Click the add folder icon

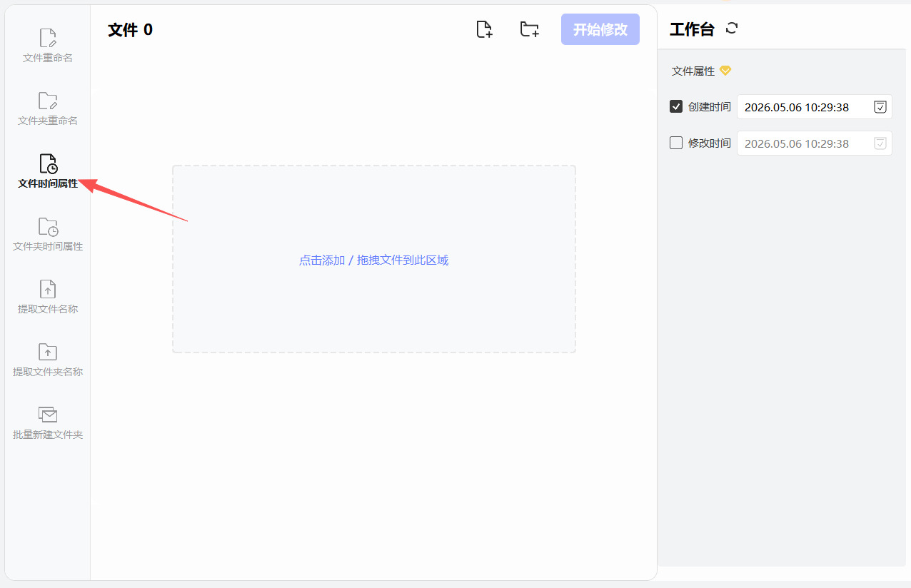point(529,29)
